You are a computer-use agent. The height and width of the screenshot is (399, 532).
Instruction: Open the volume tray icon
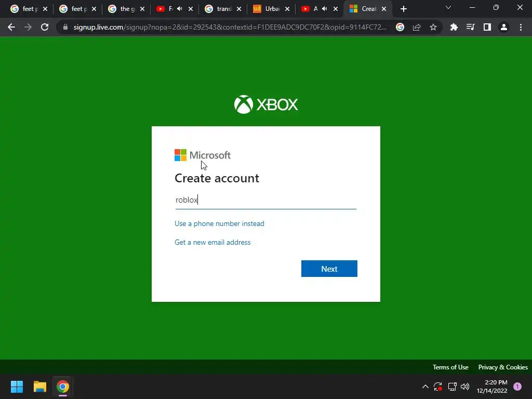point(465,387)
